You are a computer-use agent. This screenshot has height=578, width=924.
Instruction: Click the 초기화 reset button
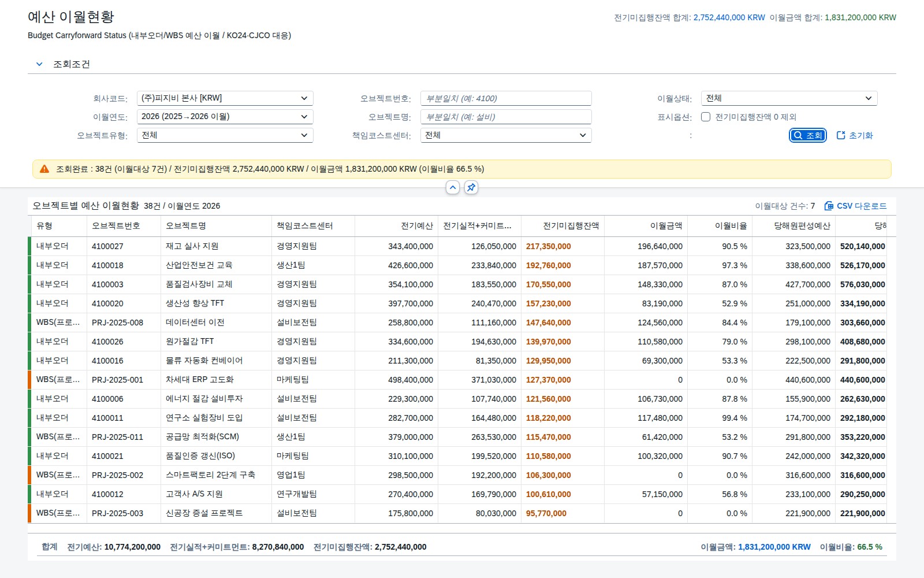pyautogui.click(x=855, y=135)
